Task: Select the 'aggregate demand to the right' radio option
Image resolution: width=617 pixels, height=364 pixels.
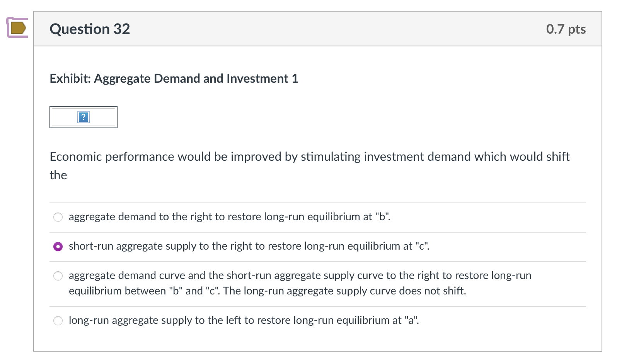Action: click(x=58, y=217)
